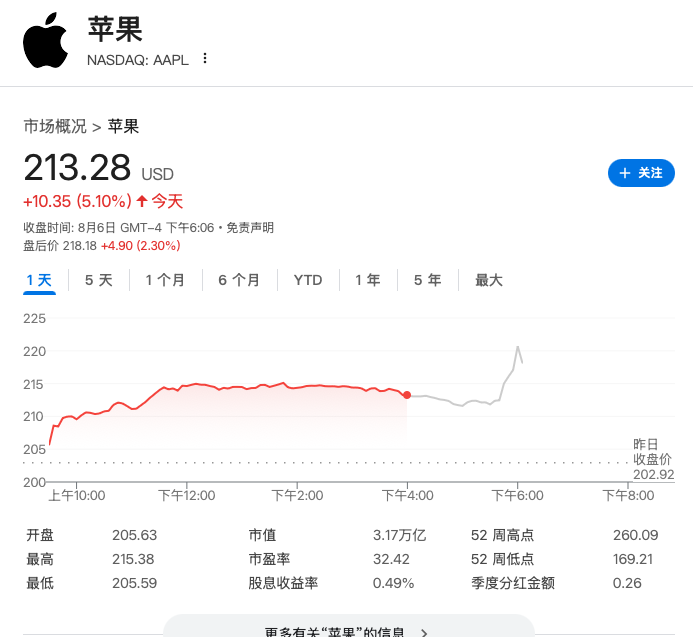Click the 苹果 breadcrumb text

pyautogui.click(x=123, y=126)
